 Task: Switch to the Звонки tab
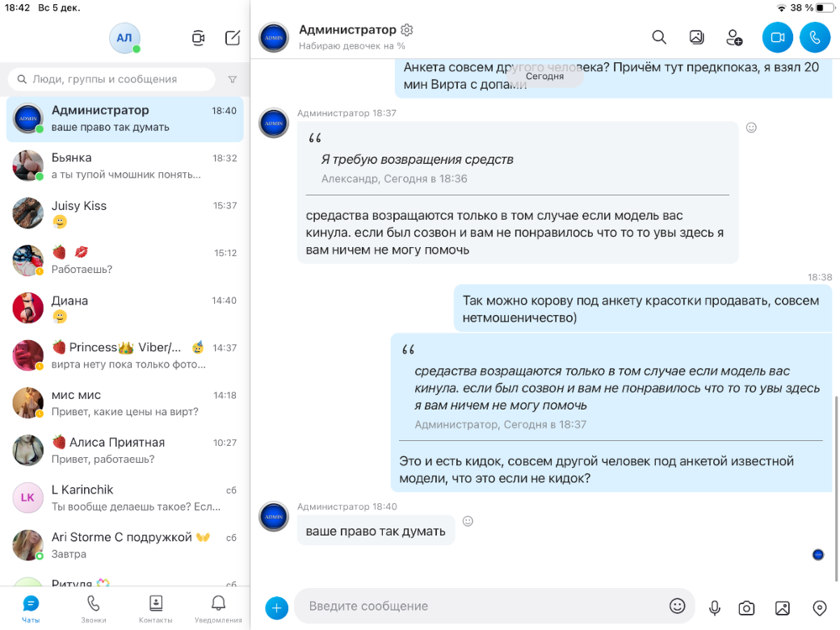(93, 608)
